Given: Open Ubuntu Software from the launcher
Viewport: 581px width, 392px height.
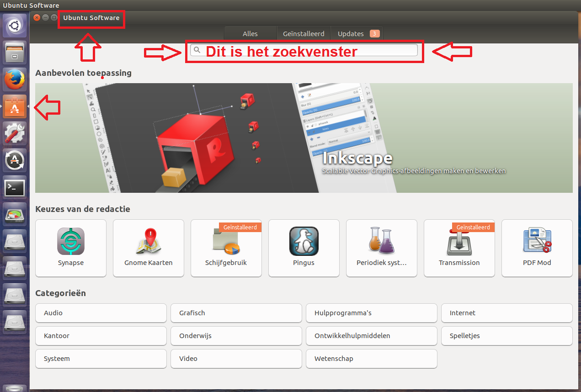Looking at the screenshot, I should (15, 106).
